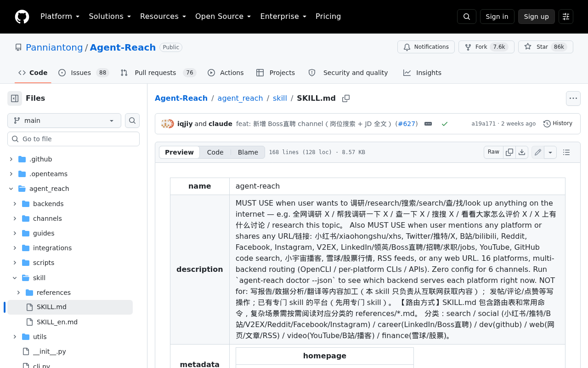Open agent_reach breadcrumb link
Viewport: 588px width, 368px height.
(240, 98)
